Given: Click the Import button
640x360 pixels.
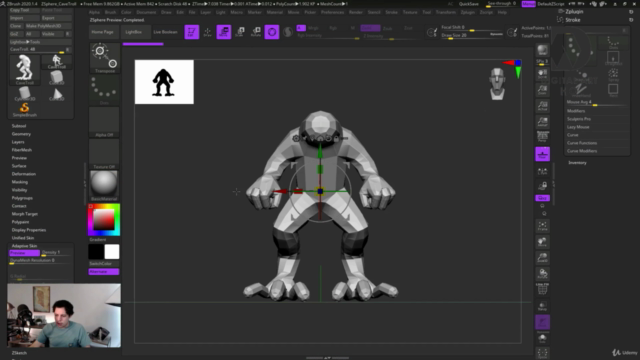Looking at the screenshot, I should tap(24, 18).
